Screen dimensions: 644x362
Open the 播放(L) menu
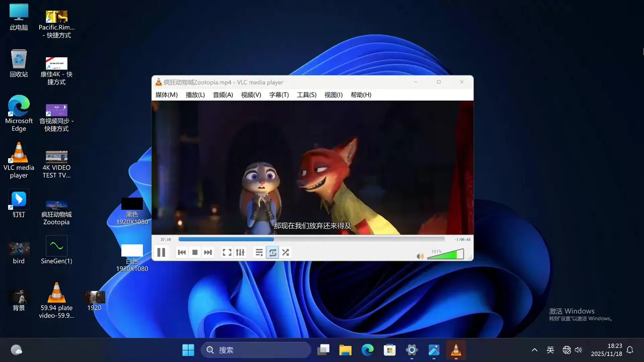click(x=195, y=95)
